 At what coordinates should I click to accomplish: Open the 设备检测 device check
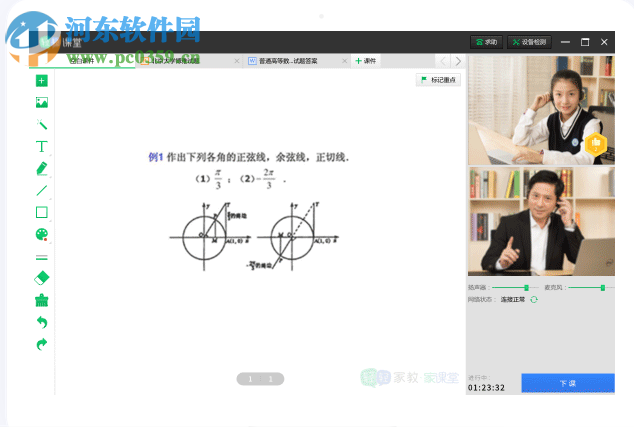point(529,42)
